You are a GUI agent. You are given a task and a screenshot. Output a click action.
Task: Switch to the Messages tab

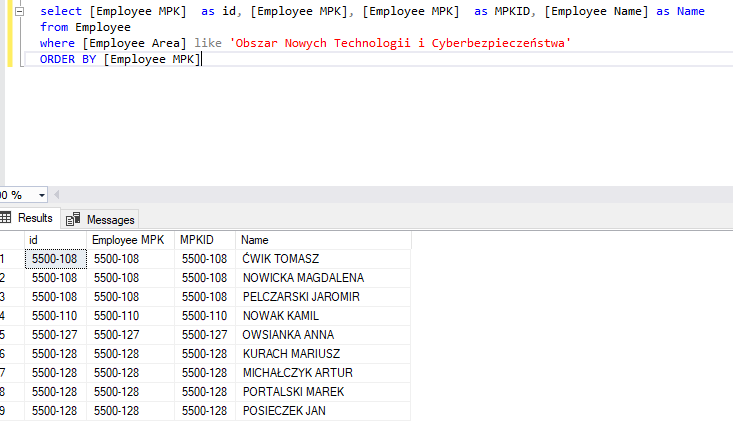coord(100,220)
